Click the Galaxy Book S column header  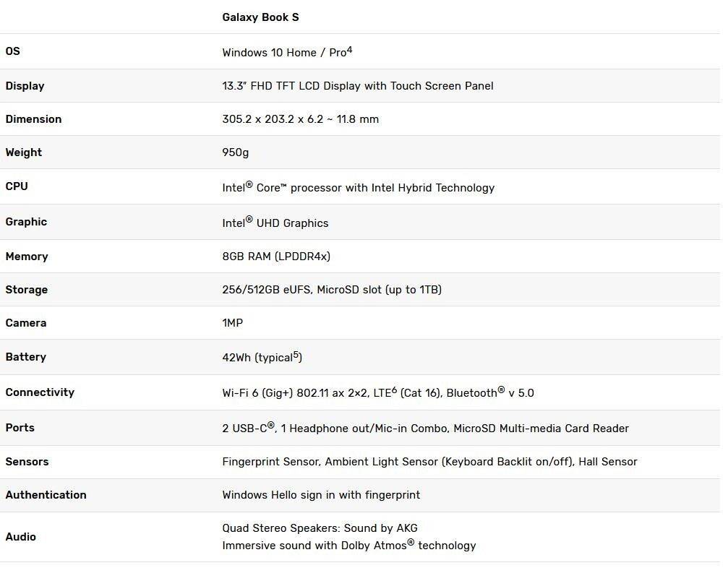click(260, 17)
